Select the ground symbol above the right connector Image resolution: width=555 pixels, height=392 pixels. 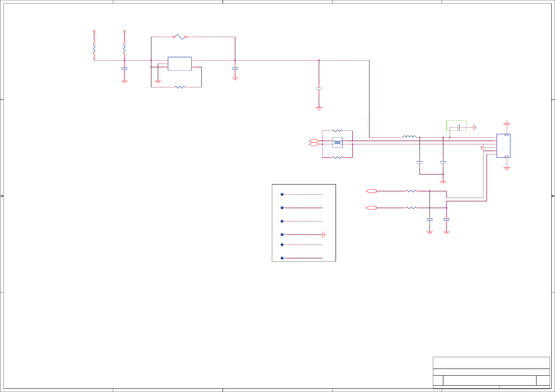507,123
